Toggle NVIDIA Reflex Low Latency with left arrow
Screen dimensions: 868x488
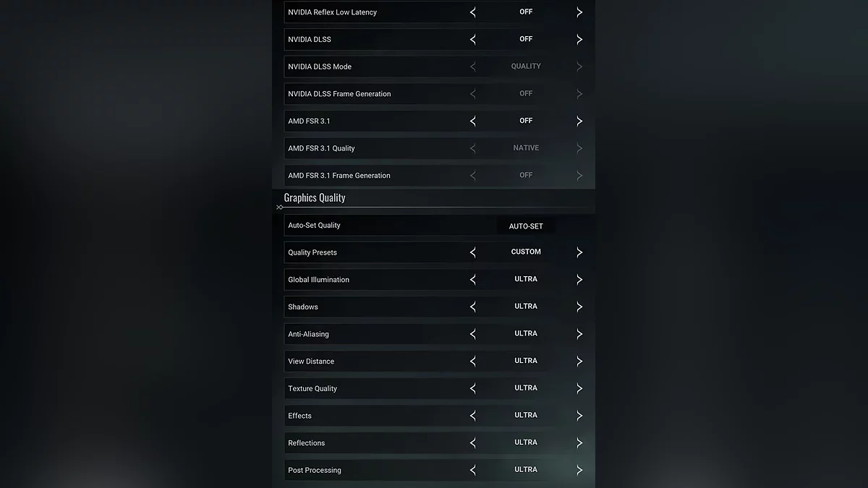tap(473, 12)
